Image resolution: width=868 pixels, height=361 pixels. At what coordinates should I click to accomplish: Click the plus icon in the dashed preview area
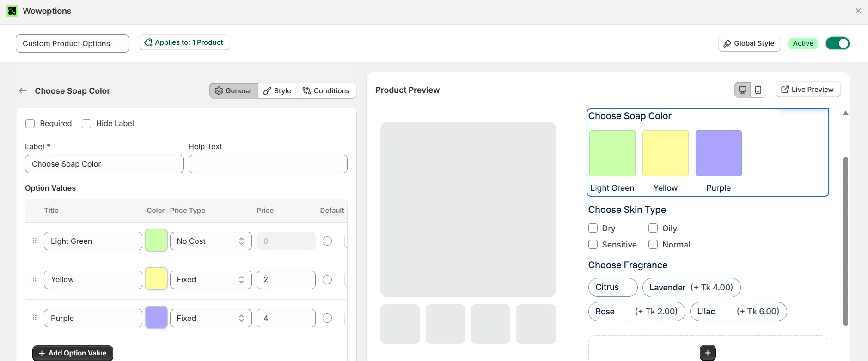707,352
